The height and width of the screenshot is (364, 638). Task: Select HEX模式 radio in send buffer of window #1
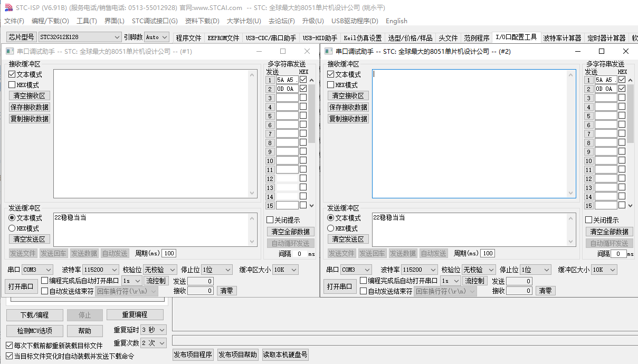[12, 228]
